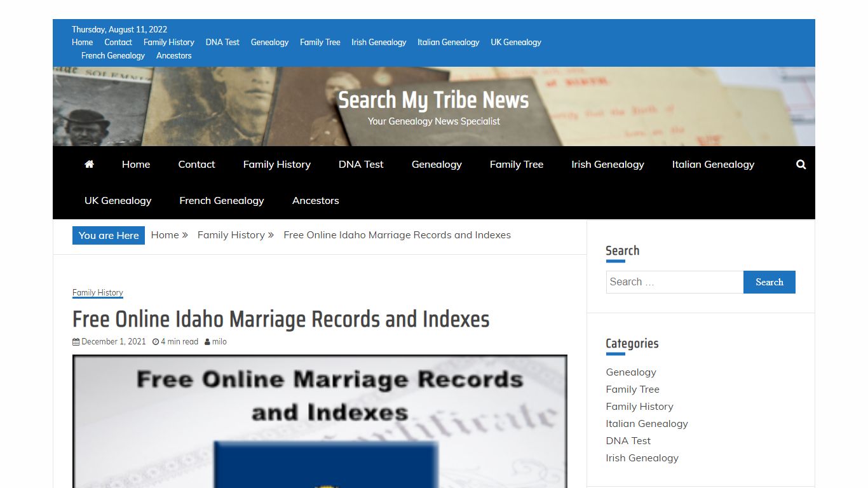This screenshot has height=488, width=868.
Task: Select Ancestors in the black main menu
Action: click(316, 200)
